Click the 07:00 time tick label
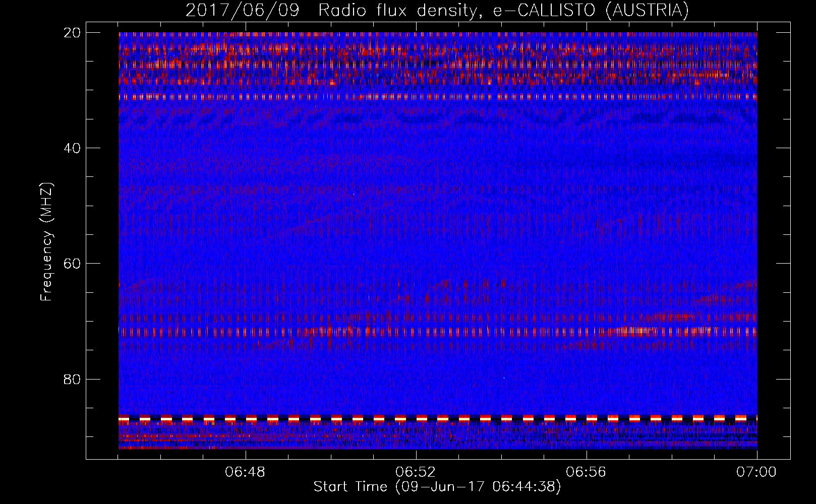The image size is (816, 504). pos(756,472)
